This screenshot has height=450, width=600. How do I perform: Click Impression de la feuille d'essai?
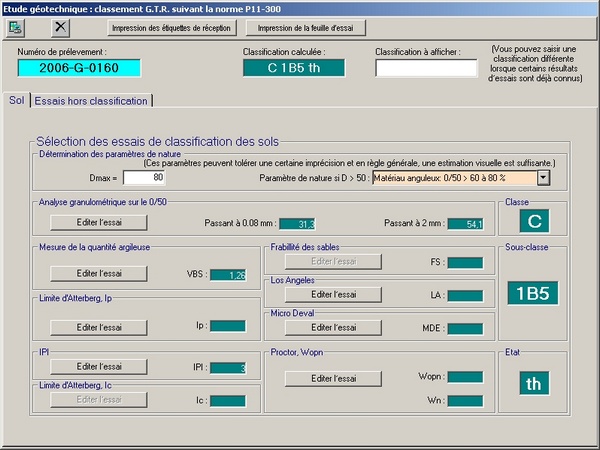click(x=299, y=28)
